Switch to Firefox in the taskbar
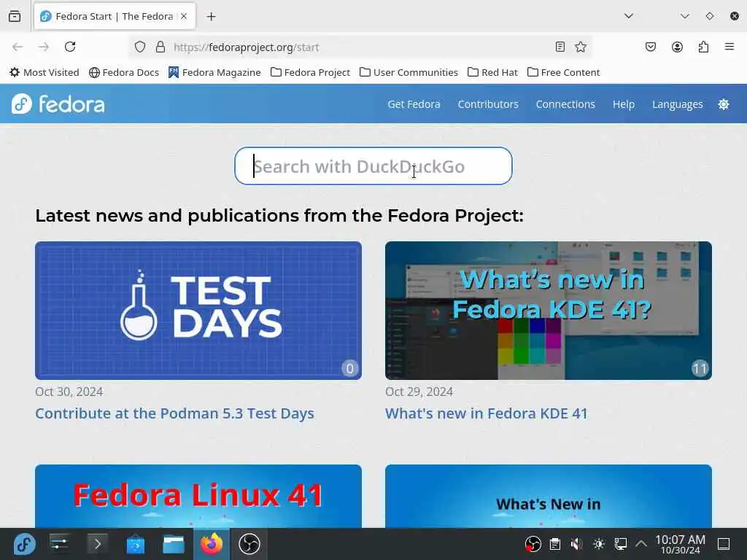Viewport: 747px width, 560px height. click(212, 544)
